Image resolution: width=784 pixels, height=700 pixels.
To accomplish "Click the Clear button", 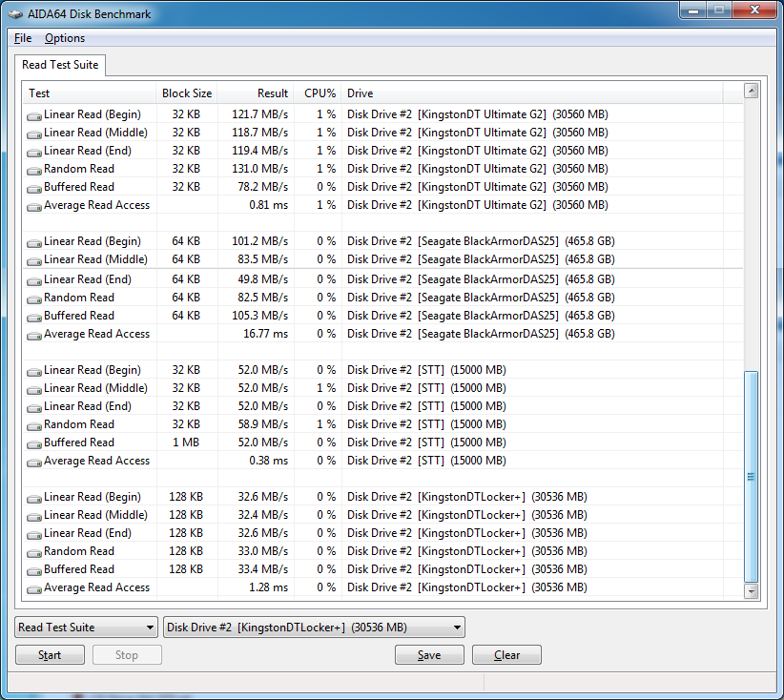I will click(x=506, y=655).
